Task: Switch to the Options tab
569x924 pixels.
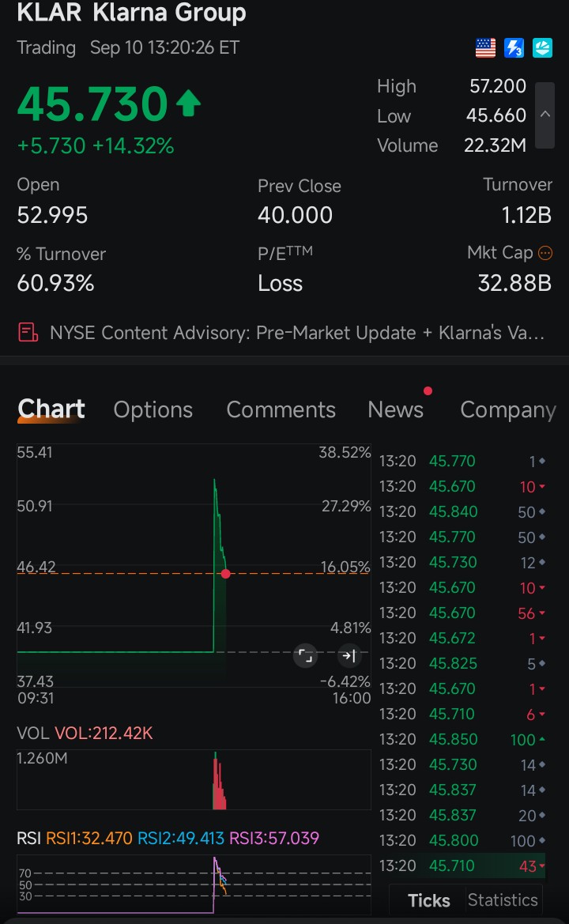Action: (x=153, y=409)
